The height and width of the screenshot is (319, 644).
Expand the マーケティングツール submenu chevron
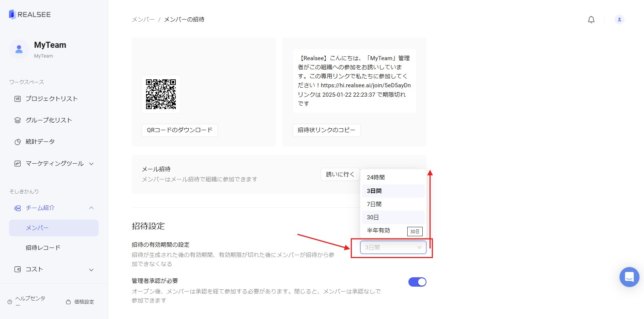tap(91, 164)
